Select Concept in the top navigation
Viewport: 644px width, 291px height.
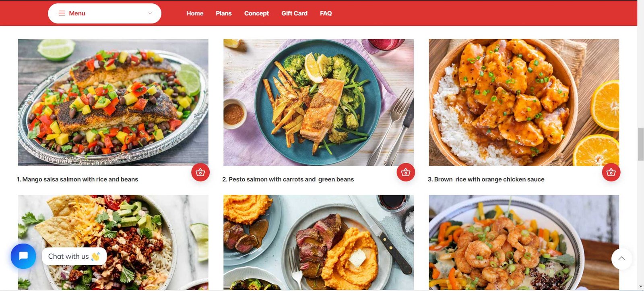256,13
